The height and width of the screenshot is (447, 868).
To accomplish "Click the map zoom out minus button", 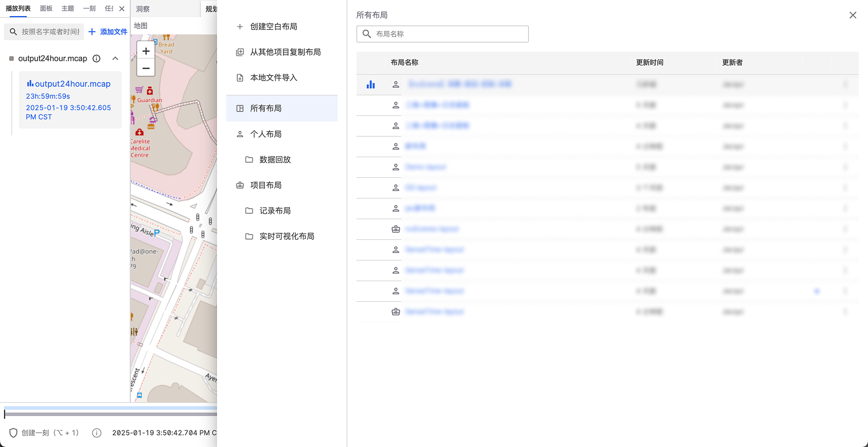I will (x=146, y=68).
